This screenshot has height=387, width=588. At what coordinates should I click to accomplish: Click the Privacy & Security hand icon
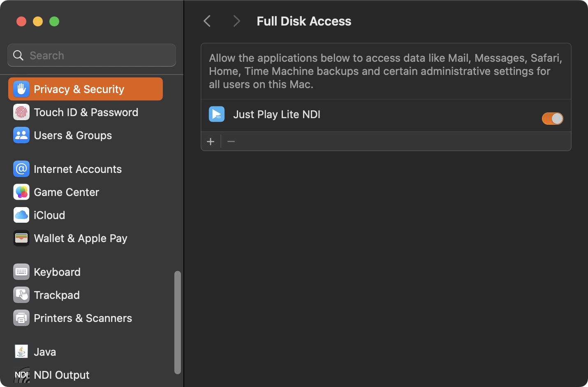coord(21,89)
